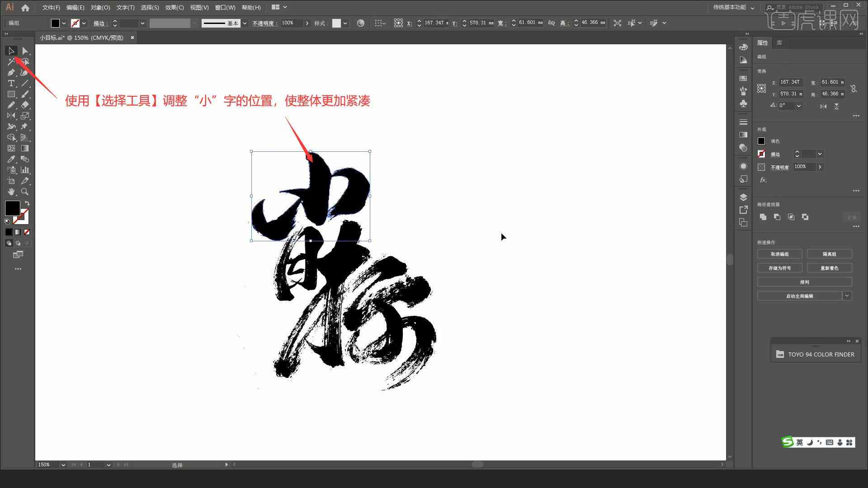This screenshot has width=868, height=488.
Task: Click 重新着色 button in quick actions
Action: [829, 267]
